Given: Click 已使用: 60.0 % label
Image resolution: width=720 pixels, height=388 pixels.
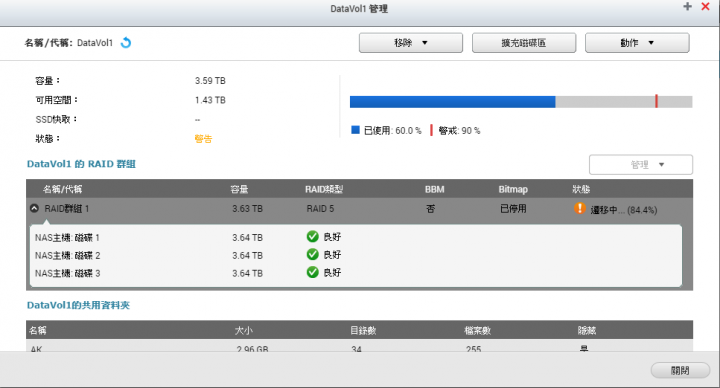Looking at the screenshot, I should point(393,130).
